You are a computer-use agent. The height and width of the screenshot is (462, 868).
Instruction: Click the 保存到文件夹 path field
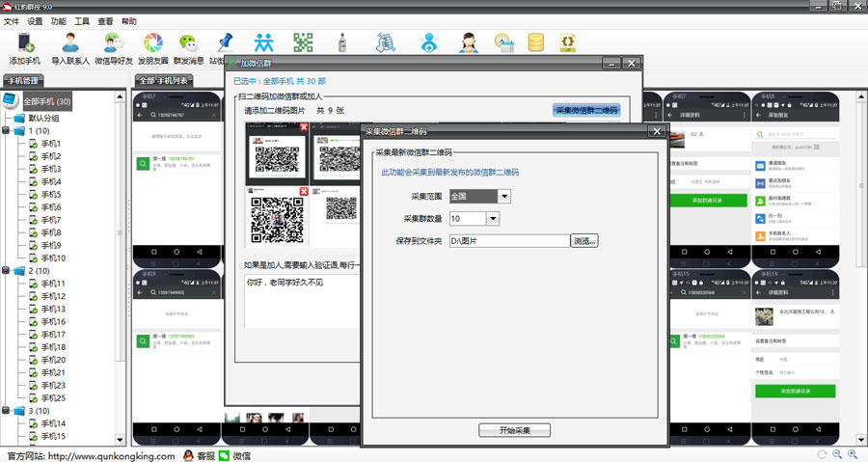[509, 241]
